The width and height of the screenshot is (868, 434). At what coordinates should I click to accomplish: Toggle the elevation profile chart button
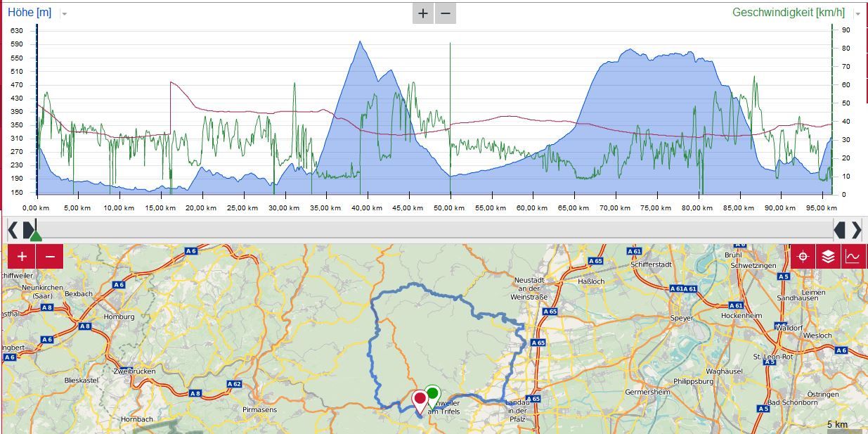click(x=853, y=257)
